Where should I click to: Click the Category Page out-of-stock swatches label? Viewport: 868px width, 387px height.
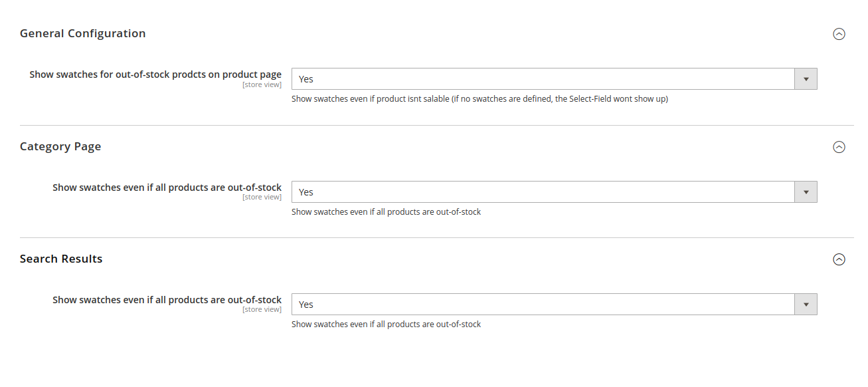167,187
